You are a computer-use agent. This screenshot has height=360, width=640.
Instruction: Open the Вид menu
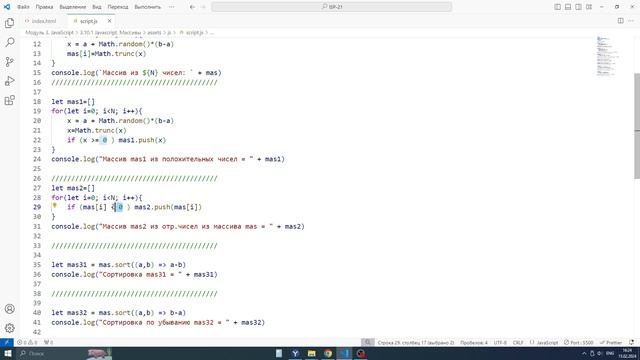[97, 7]
